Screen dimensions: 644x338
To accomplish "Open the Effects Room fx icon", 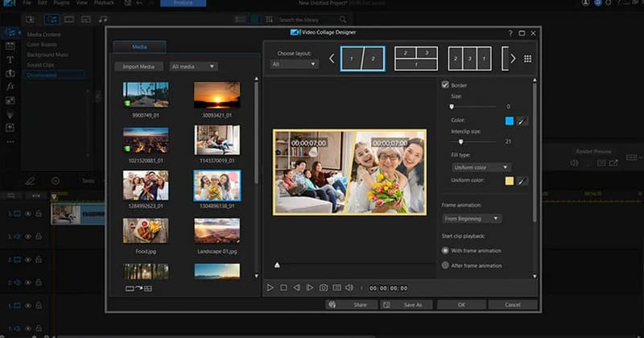I will tap(10, 87).
